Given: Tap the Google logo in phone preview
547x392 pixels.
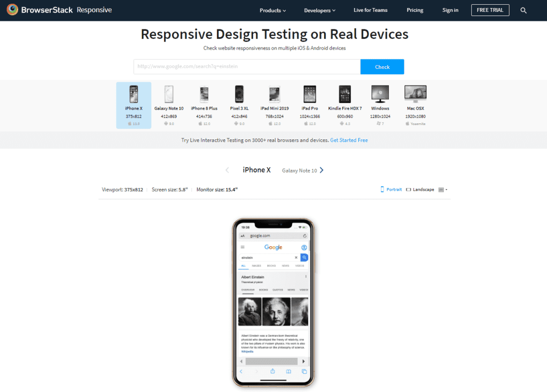Looking at the screenshot, I should pos(273,247).
